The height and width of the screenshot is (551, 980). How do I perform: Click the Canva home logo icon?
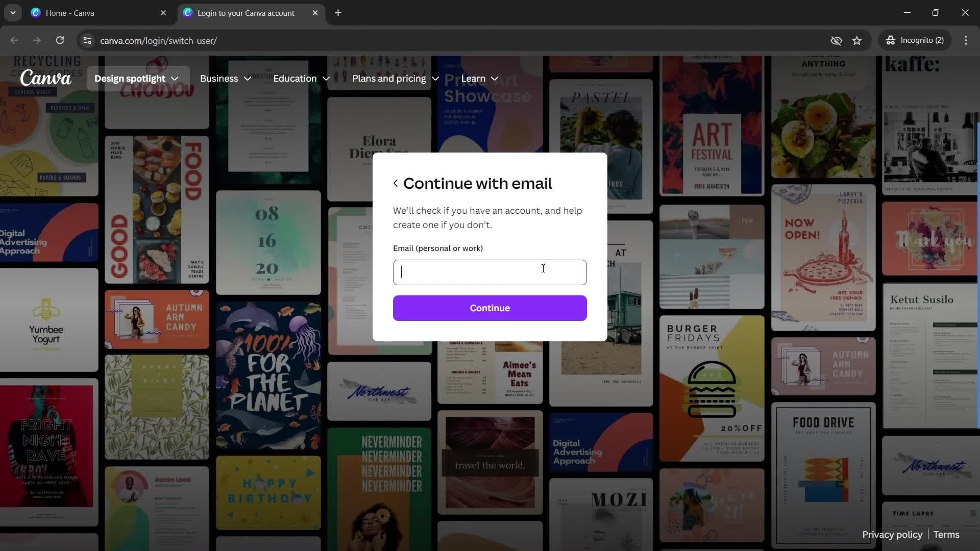[45, 78]
